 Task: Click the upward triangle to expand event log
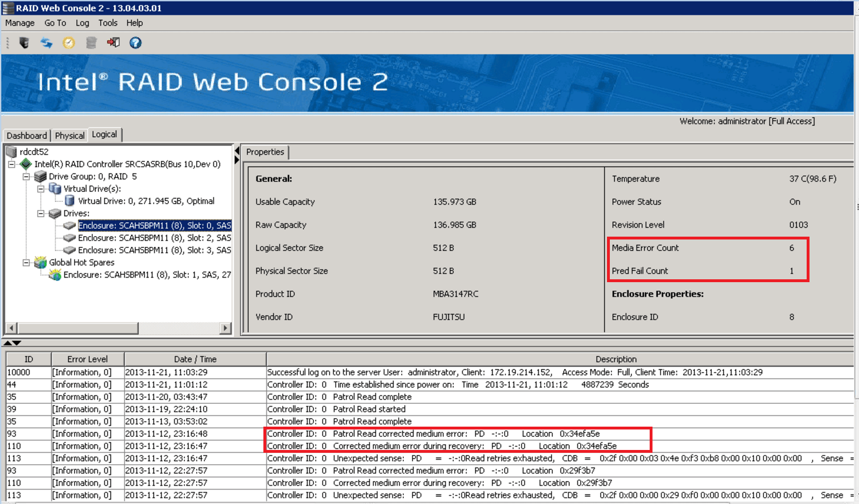click(8, 342)
